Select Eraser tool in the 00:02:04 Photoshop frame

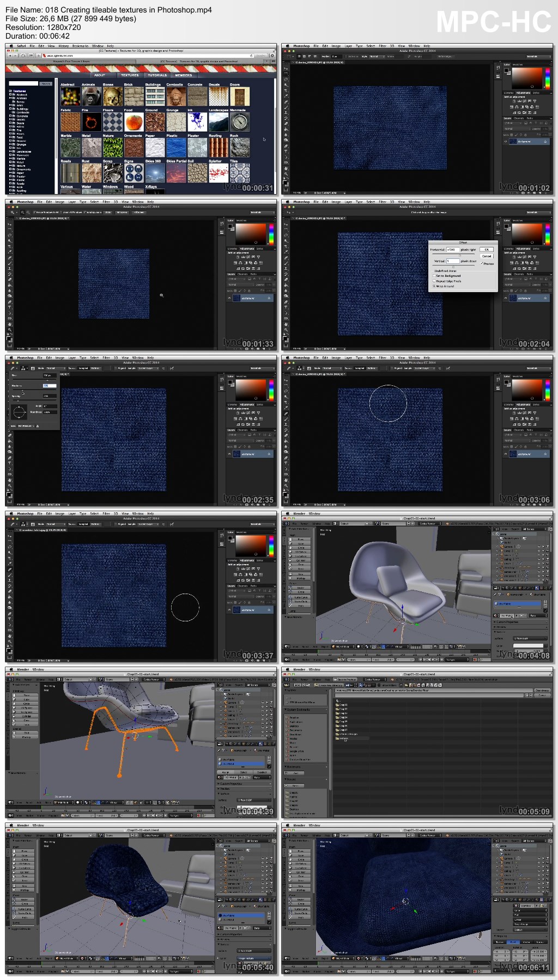point(286,280)
